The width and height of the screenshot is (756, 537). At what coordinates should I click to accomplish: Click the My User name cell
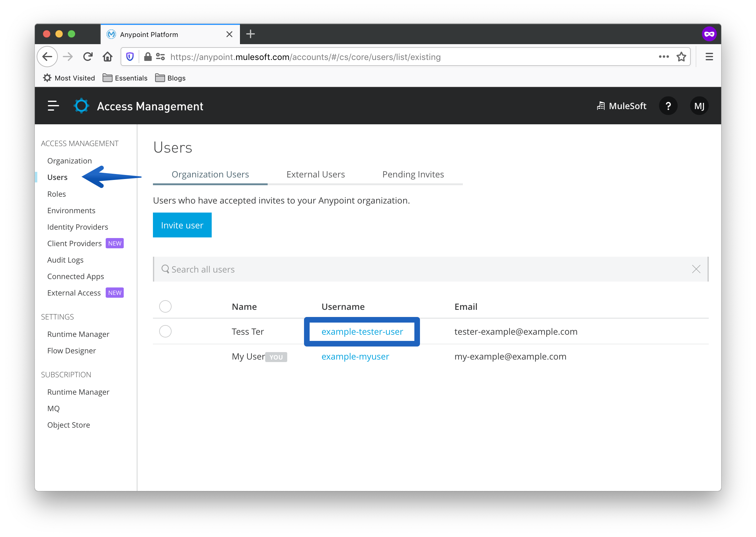(x=248, y=356)
